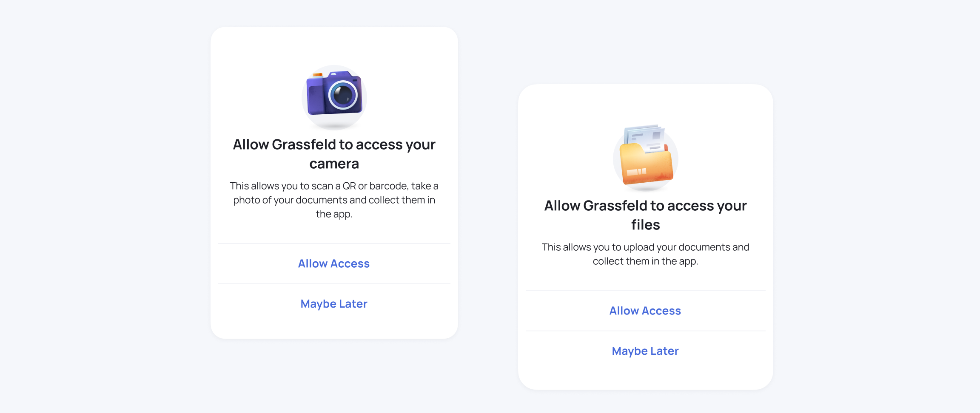980x413 pixels.
Task: Click the documents sticking out of the folder
Action: (646, 138)
